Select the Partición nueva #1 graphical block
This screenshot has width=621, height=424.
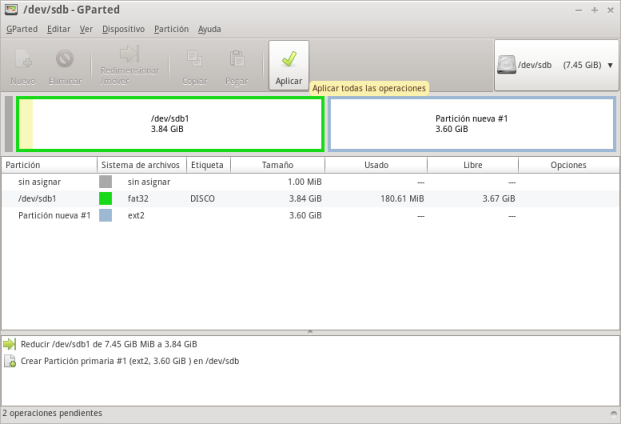coord(471,124)
